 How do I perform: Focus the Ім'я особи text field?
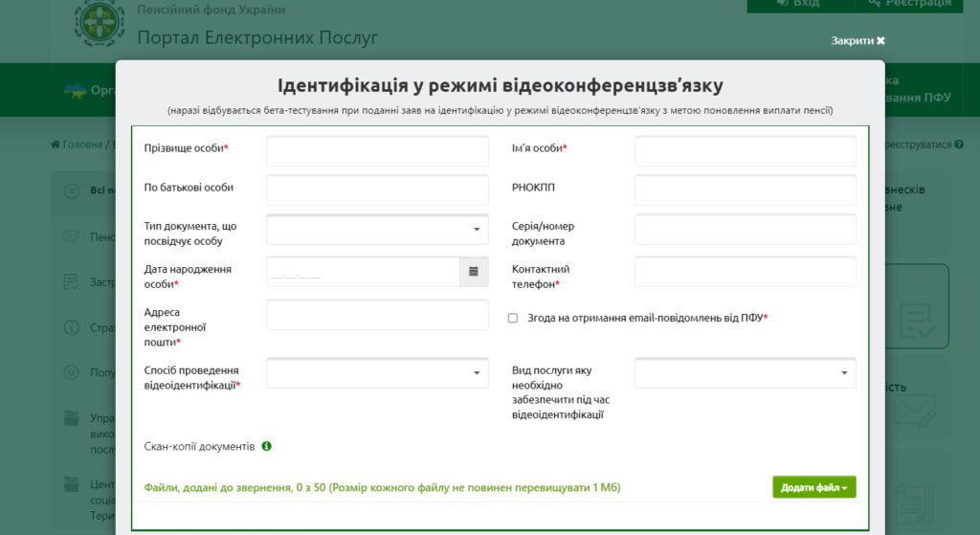(745, 151)
